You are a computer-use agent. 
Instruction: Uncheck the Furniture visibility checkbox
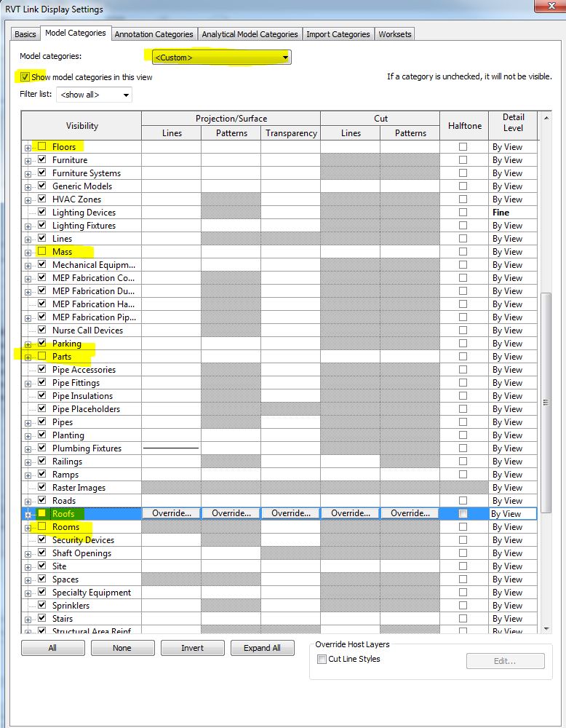coord(41,159)
